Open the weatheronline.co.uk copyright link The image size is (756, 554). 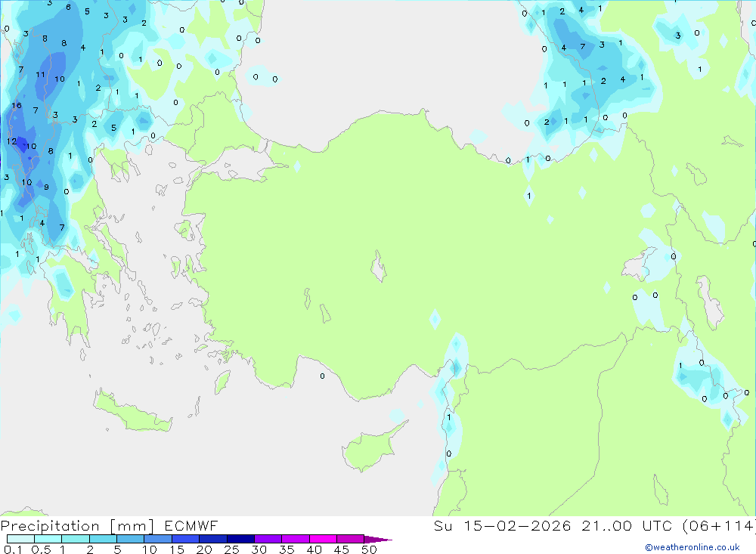point(692,547)
